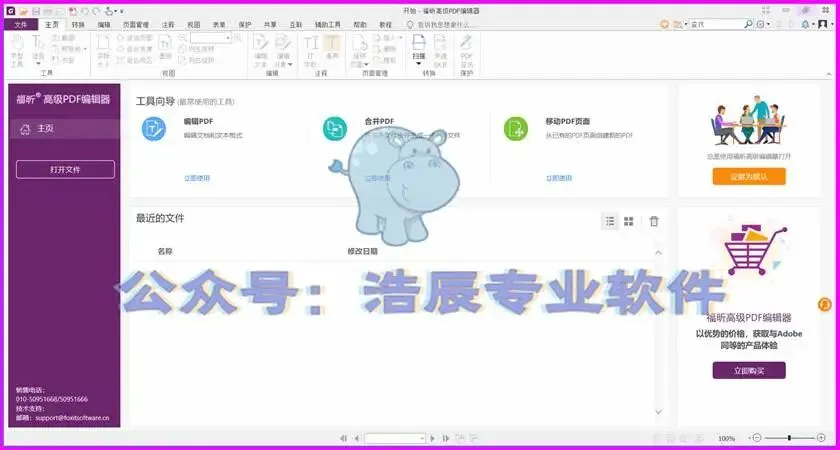Select 主页 in the left sidebar

tap(64, 129)
